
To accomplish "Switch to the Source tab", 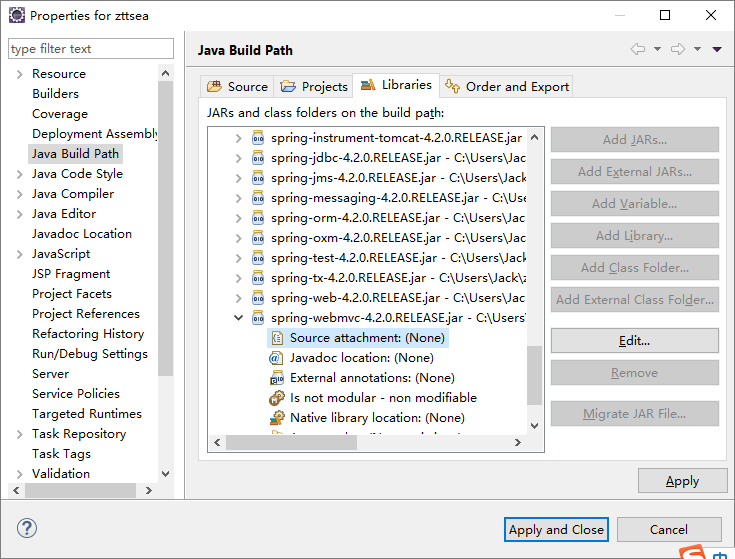I will click(x=237, y=87).
